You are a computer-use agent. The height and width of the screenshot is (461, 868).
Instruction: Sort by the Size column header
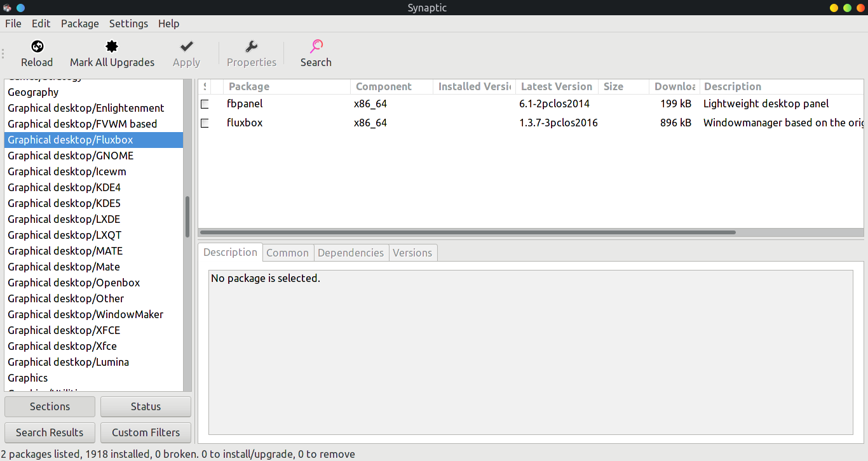(x=623, y=86)
